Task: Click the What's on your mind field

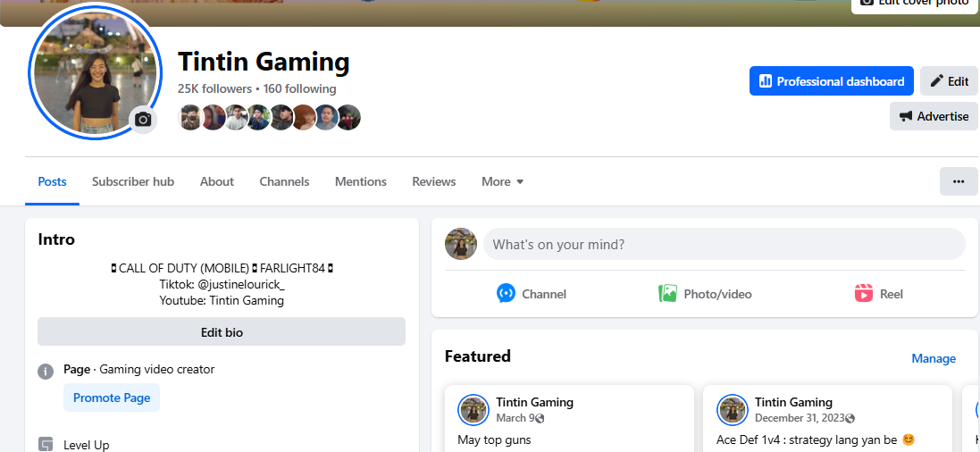Action: pos(724,244)
